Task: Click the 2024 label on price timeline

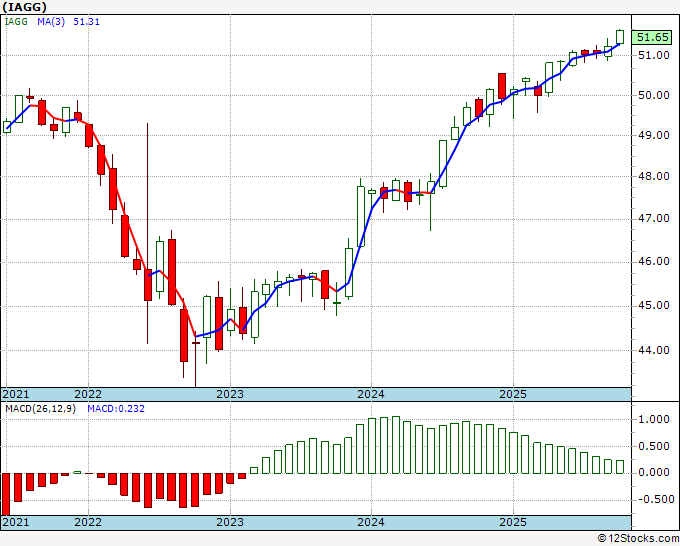Action: (x=371, y=394)
